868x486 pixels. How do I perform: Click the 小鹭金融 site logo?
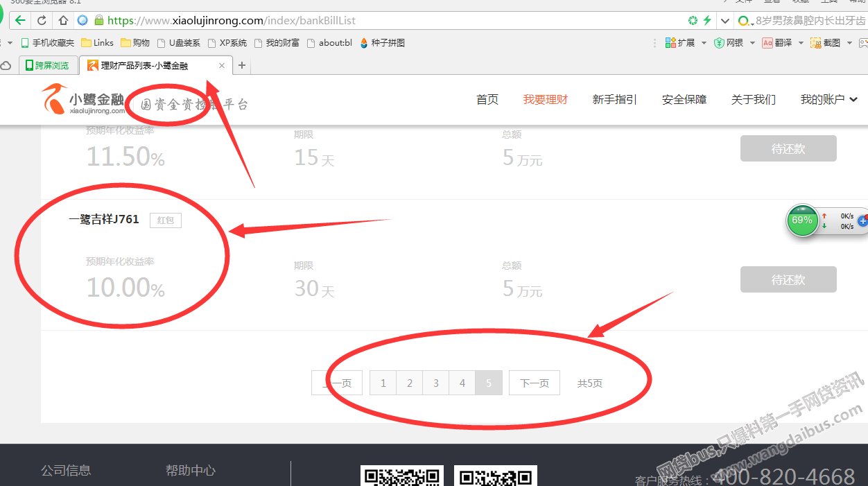pyautogui.click(x=83, y=100)
